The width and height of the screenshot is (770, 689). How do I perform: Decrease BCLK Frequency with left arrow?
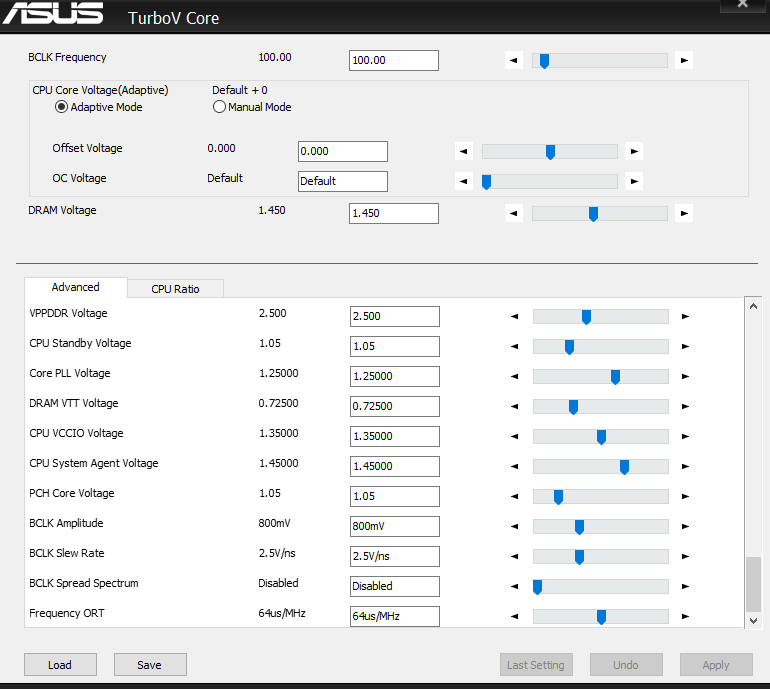click(514, 60)
